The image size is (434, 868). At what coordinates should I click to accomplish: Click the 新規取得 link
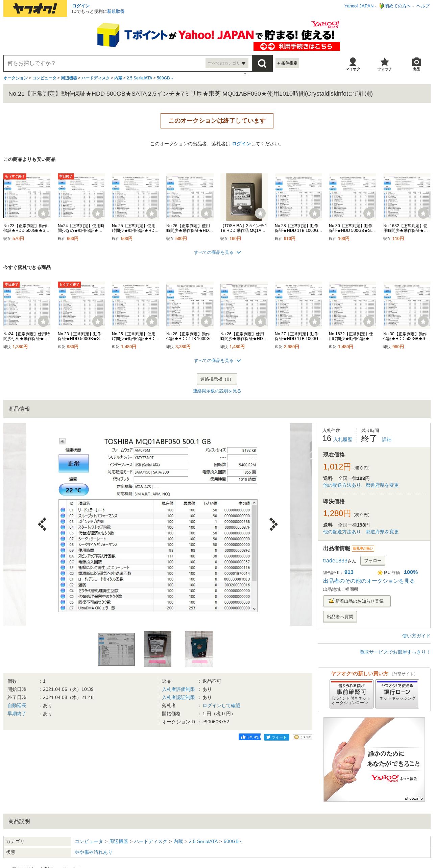click(116, 11)
